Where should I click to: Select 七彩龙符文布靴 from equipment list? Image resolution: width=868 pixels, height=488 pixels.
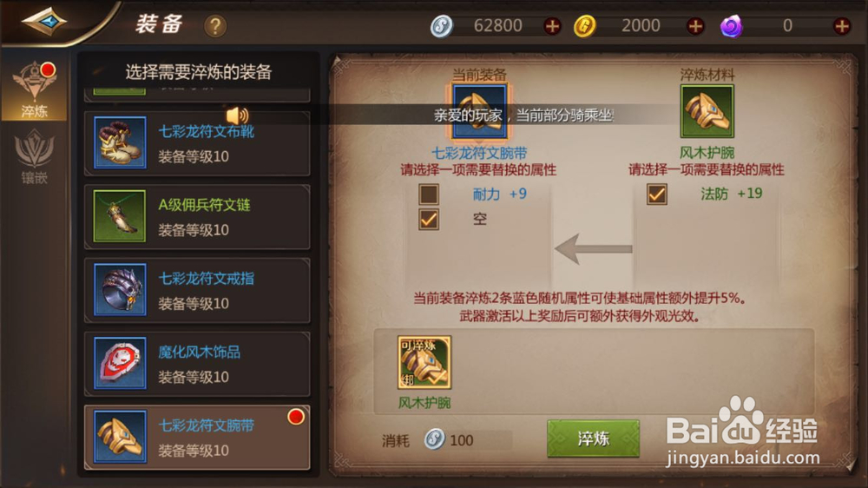click(197, 143)
